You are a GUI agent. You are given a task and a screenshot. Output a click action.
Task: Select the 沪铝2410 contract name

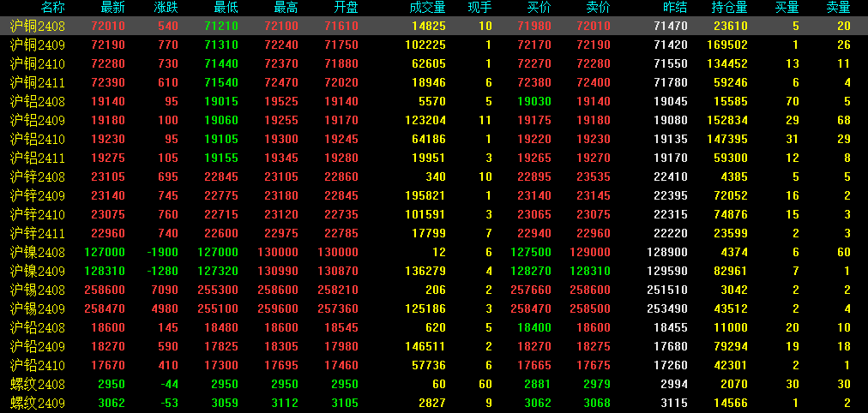coord(38,139)
